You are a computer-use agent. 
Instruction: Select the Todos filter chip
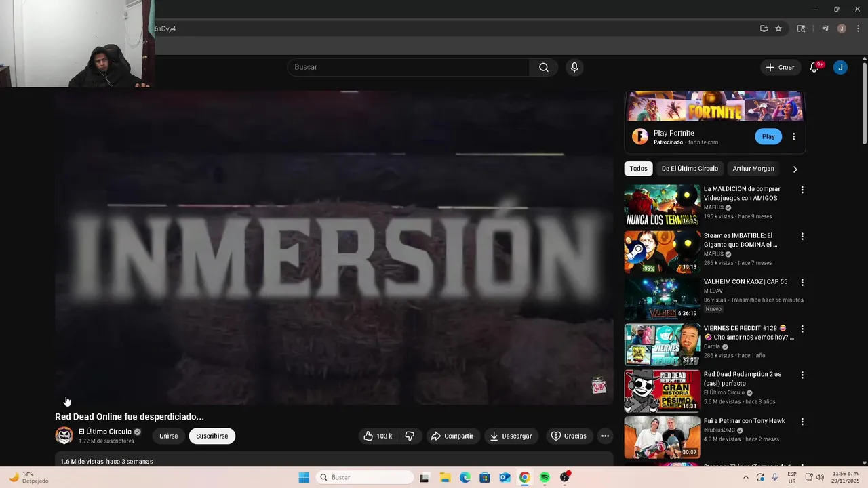[x=638, y=169]
